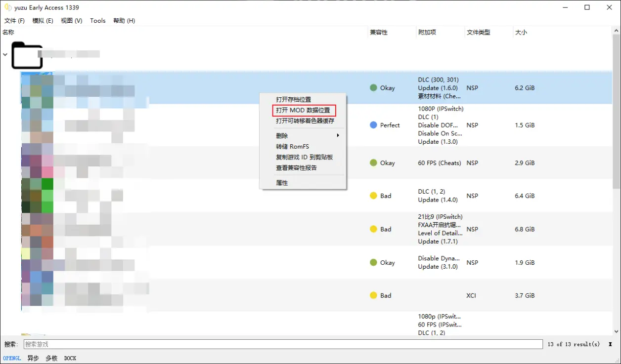
Task: Open the Tools menu
Action: [x=97, y=20]
